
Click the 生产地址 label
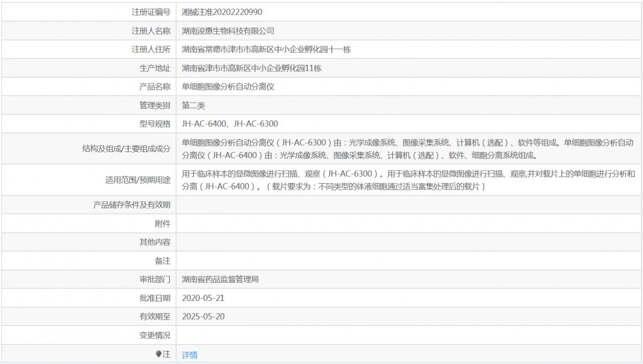(x=155, y=68)
